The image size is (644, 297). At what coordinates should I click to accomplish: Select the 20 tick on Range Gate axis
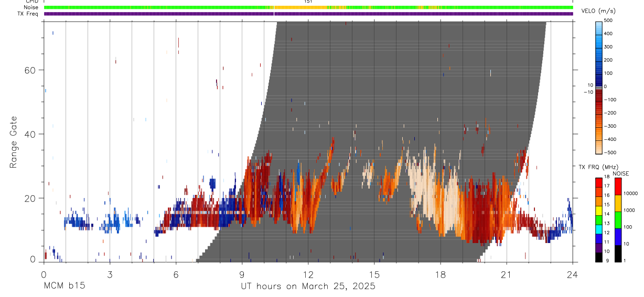point(30,198)
